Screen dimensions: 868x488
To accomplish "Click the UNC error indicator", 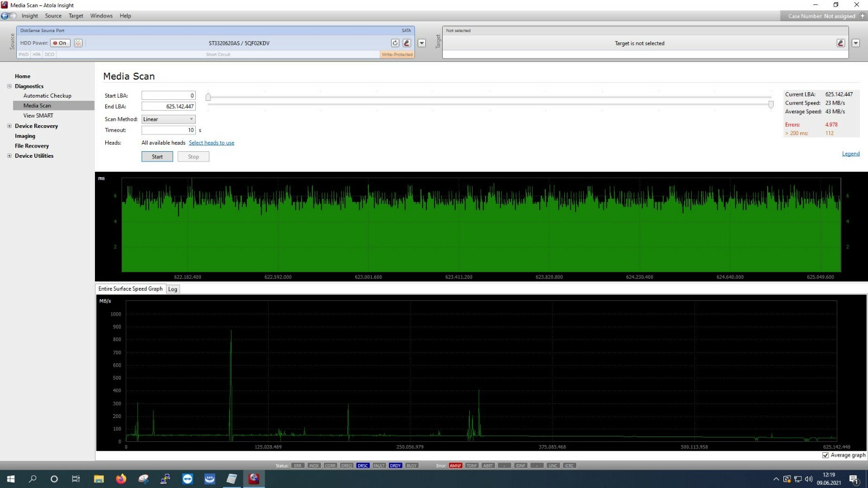I will (553, 466).
